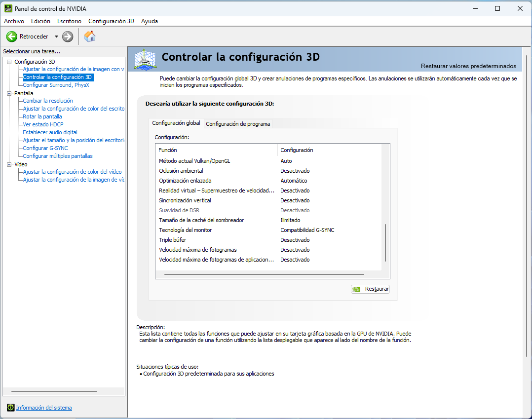532x419 pixels.
Task: Select the Sincronización vertical row
Action: [x=268, y=200]
